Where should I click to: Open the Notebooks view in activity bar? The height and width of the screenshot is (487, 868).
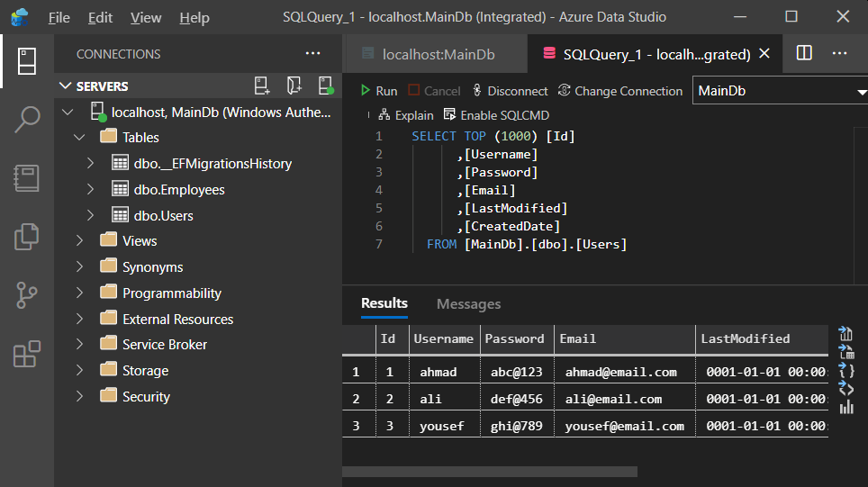(27, 178)
